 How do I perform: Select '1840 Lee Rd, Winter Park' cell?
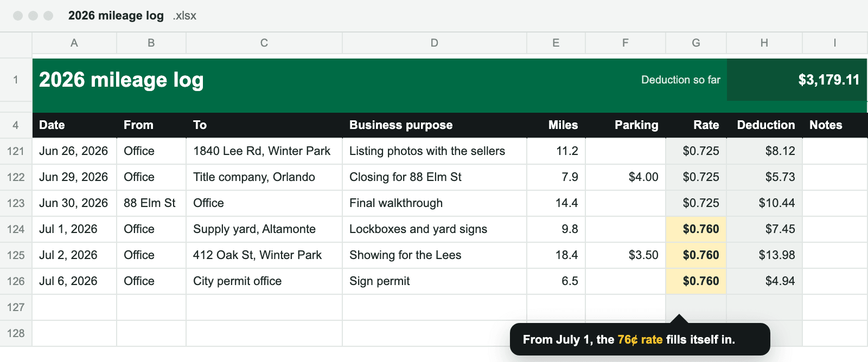pos(264,151)
